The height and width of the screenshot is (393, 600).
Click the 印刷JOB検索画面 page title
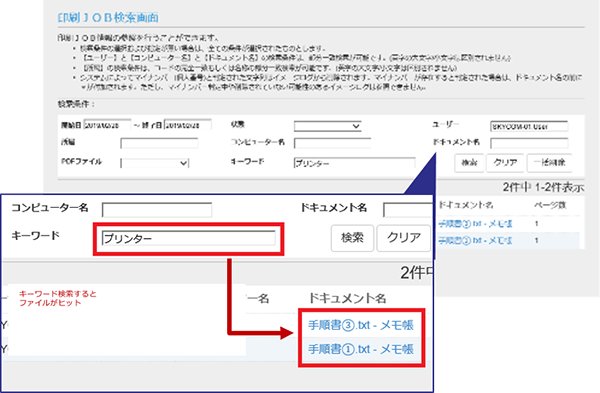pos(108,18)
